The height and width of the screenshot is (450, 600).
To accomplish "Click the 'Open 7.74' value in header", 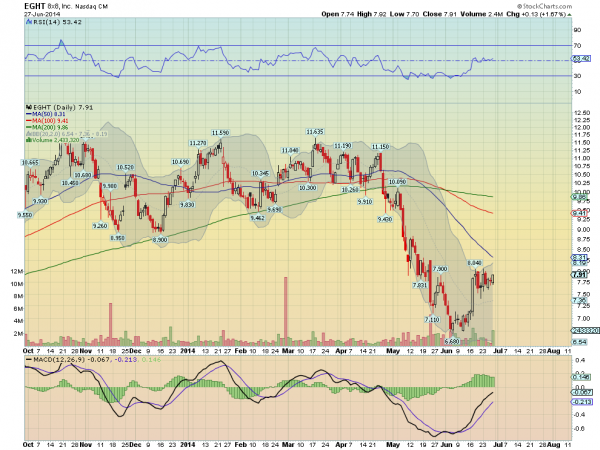I will click(338, 14).
